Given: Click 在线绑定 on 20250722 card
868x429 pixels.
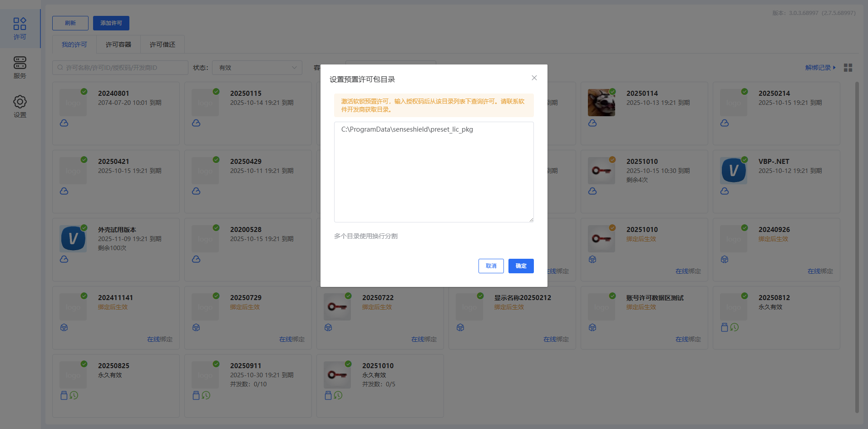Looking at the screenshot, I should pos(424,339).
